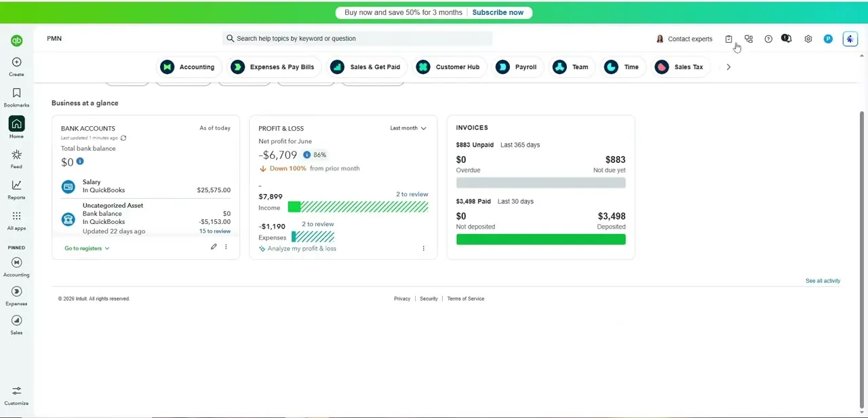Click Contact experts
This screenshot has height=418, width=868.
point(684,39)
